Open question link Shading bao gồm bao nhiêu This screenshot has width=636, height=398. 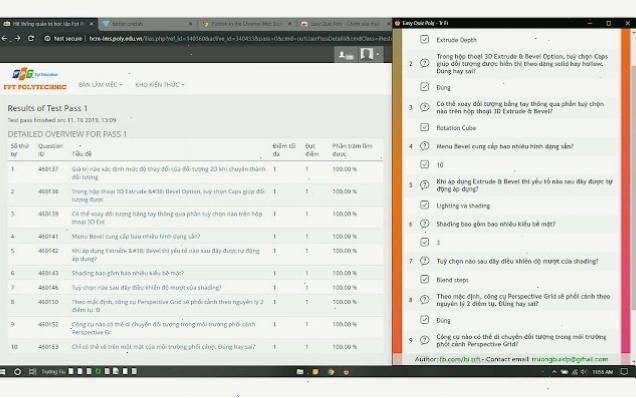pos(127,273)
